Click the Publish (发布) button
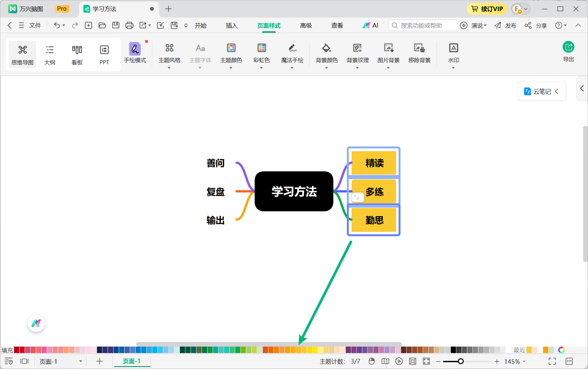The width and height of the screenshot is (588, 369). (505, 25)
